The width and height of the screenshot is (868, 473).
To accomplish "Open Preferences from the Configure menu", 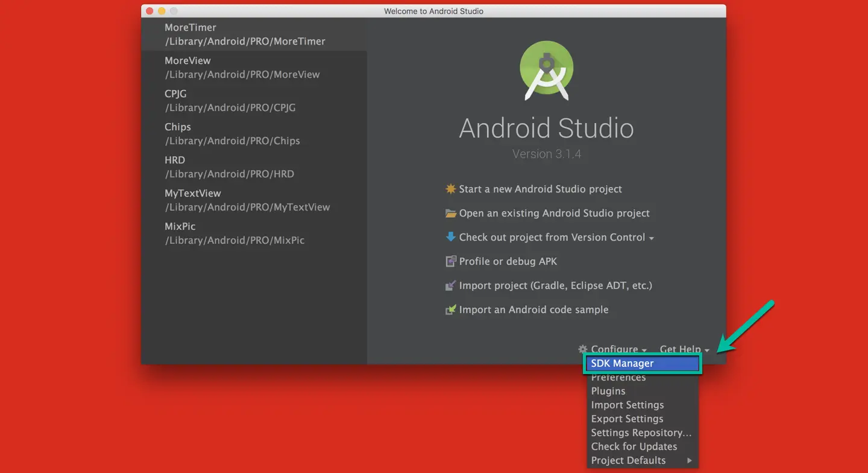I will 618,377.
